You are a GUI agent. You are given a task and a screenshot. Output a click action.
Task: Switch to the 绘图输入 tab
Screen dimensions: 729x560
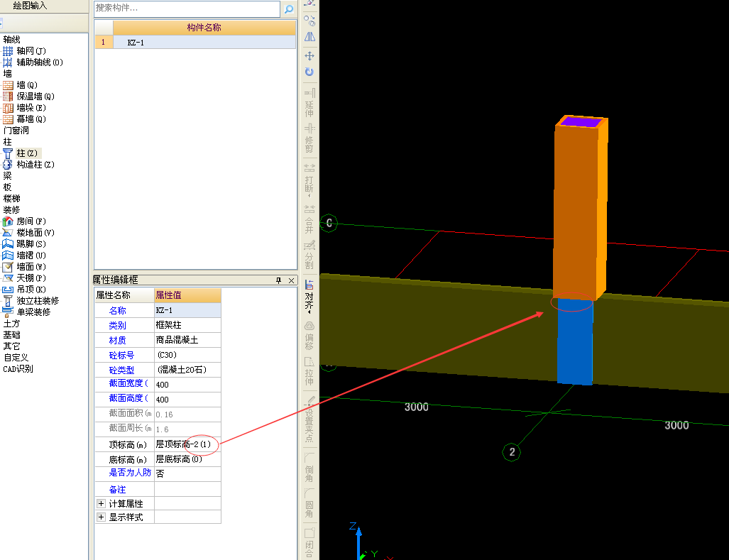coord(30,6)
